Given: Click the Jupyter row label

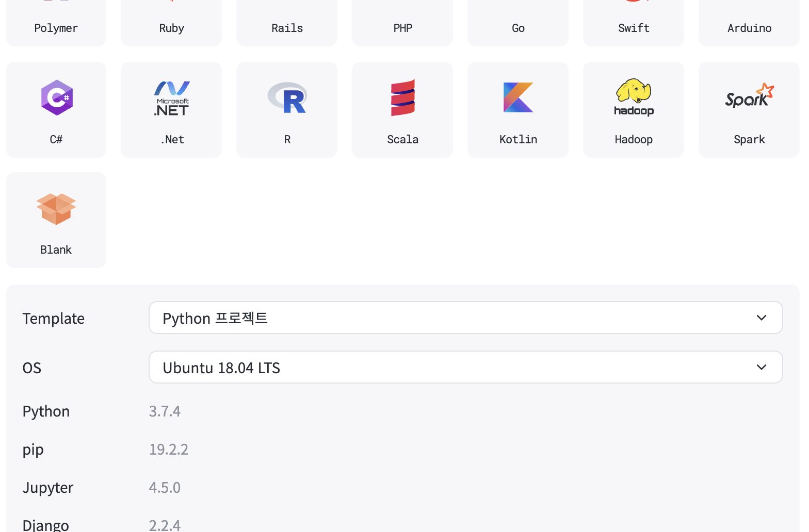Looking at the screenshot, I should 48,488.
